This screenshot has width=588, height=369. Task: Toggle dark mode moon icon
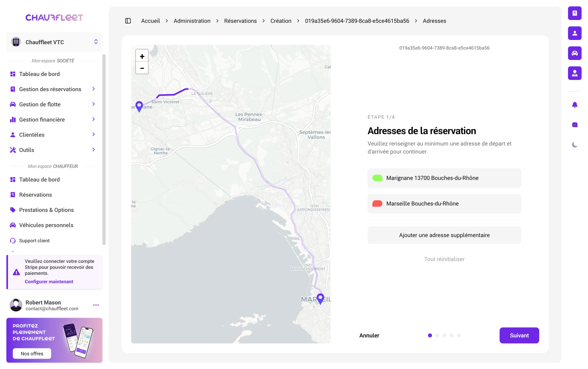click(x=575, y=145)
